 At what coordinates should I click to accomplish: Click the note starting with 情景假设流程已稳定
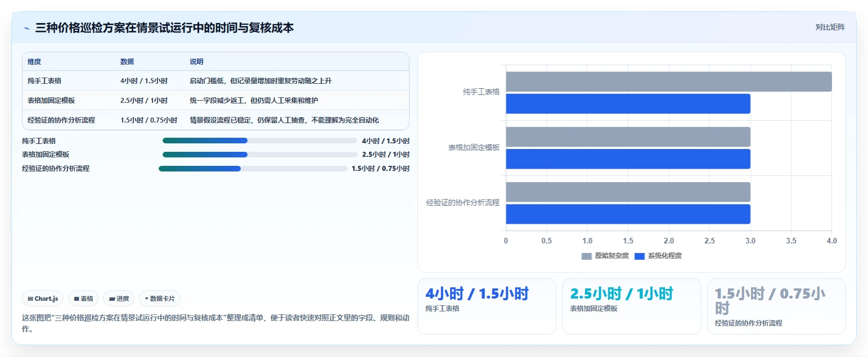[285, 120]
